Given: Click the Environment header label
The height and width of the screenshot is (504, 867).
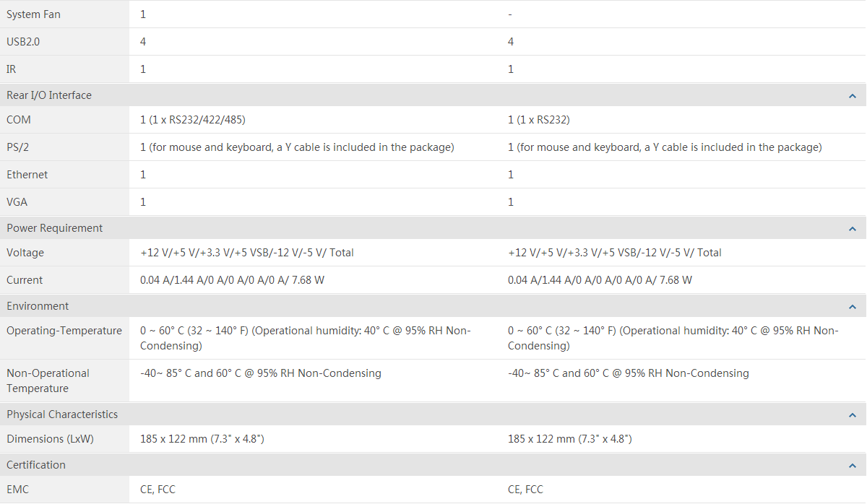Looking at the screenshot, I should tap(38, 306).
